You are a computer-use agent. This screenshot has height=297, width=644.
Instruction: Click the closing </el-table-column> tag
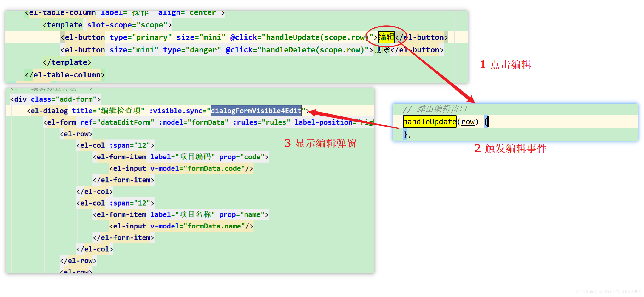65,75
